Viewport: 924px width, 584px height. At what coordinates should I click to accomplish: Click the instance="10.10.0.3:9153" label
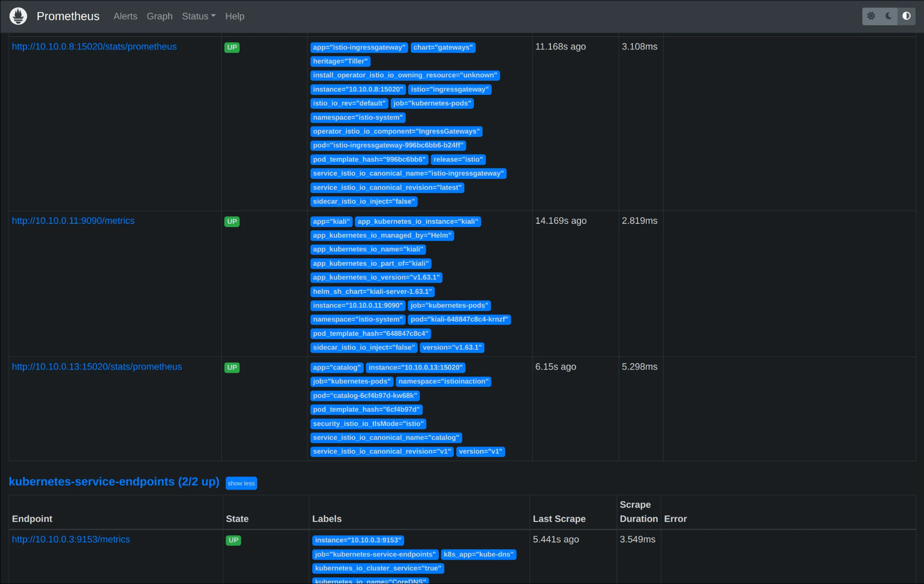(358, 541)
